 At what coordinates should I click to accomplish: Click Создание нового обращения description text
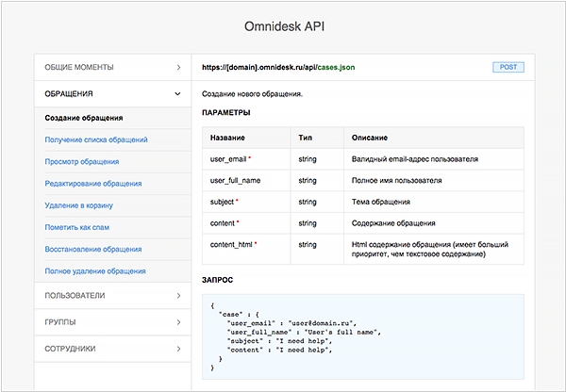(252, 94)
